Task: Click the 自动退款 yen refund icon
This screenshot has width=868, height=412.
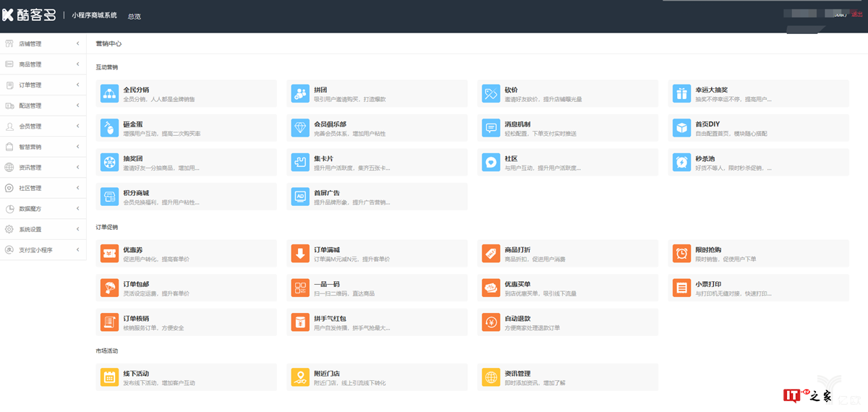Action: [490, 322]
